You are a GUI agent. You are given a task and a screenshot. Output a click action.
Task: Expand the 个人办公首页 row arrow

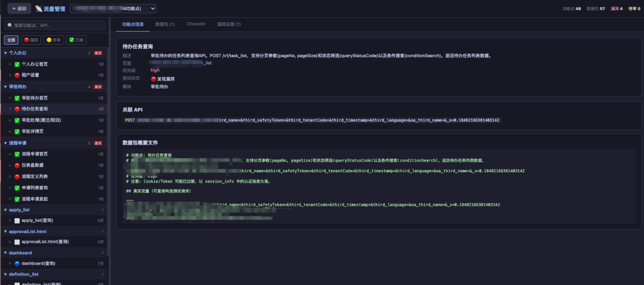click(x=10, y=64)
